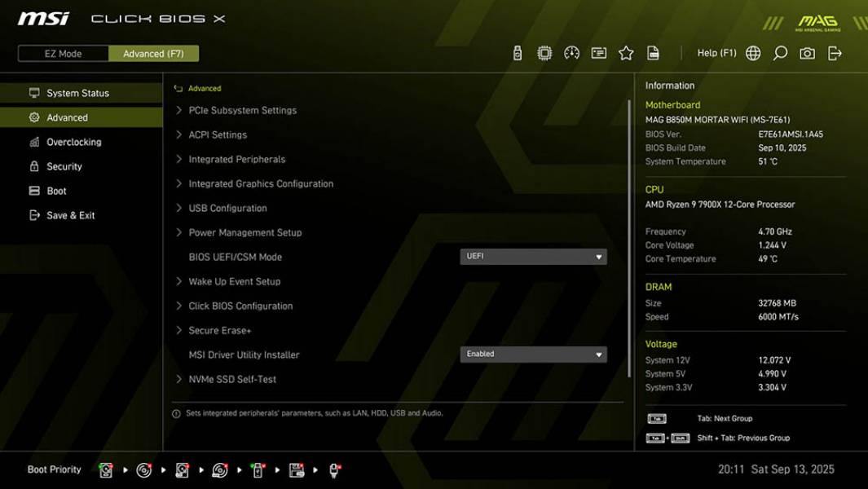Click the first hard disk boot device

[x=106, y=470]
